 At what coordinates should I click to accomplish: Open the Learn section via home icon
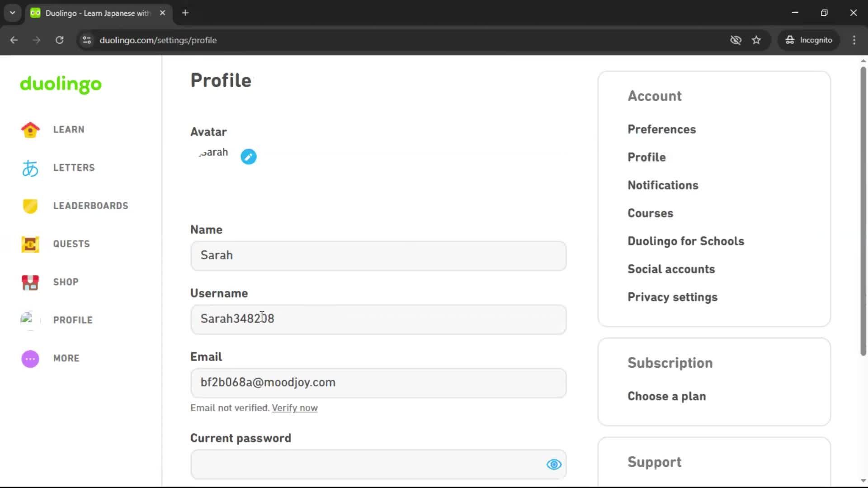coord(30,130)
